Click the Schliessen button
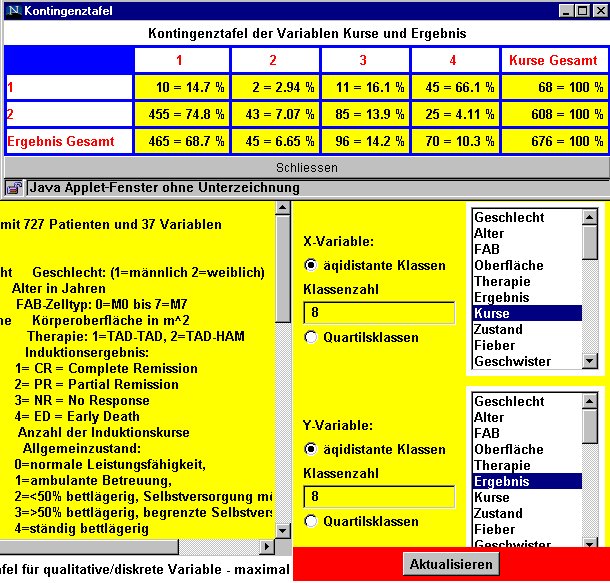 coord(305,167)
